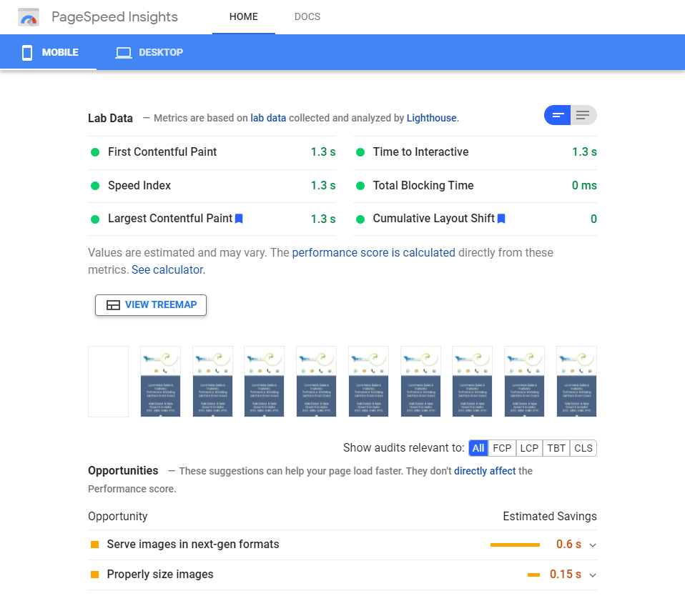Image resolution: width=685 pixels, height=616 pixels.
Task: Switch to compact metrics view toggle
Action: tap(558, 115)
